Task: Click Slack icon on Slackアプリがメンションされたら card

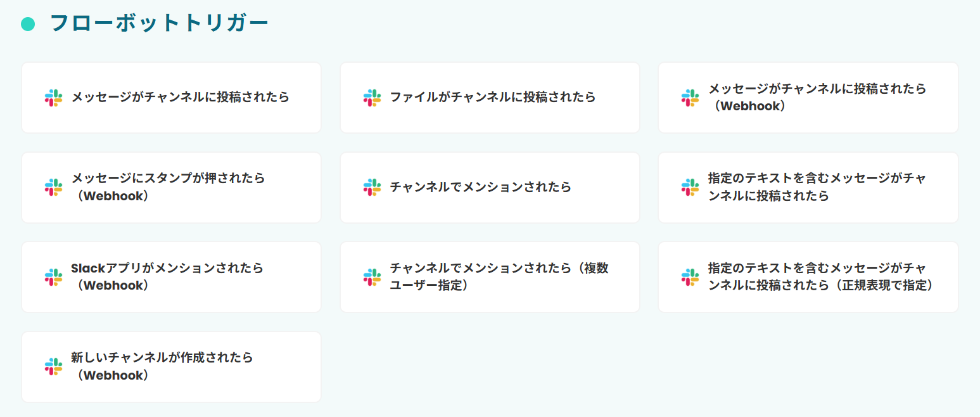Action: tap(54, 277)
